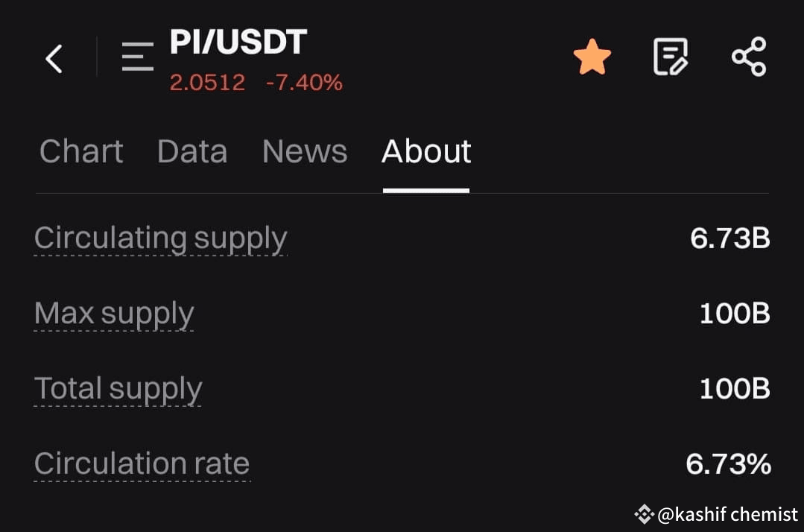Select the News tab

[305, 152]
